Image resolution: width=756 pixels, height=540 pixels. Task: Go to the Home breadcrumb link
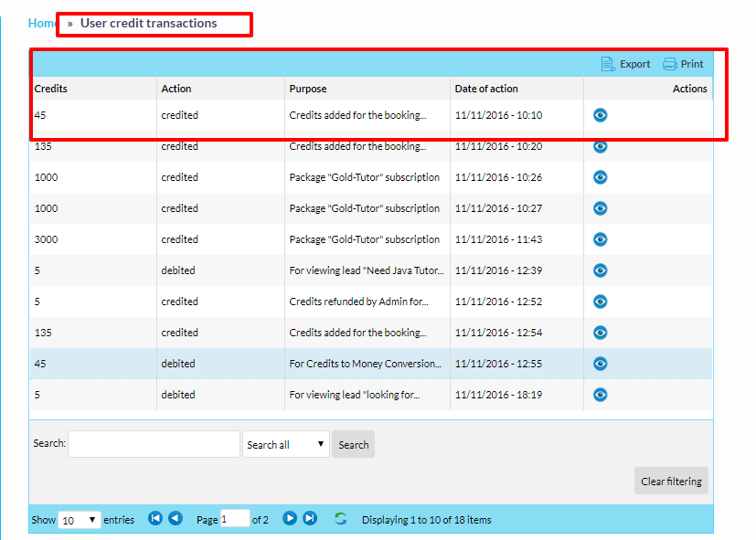[42, 23]
